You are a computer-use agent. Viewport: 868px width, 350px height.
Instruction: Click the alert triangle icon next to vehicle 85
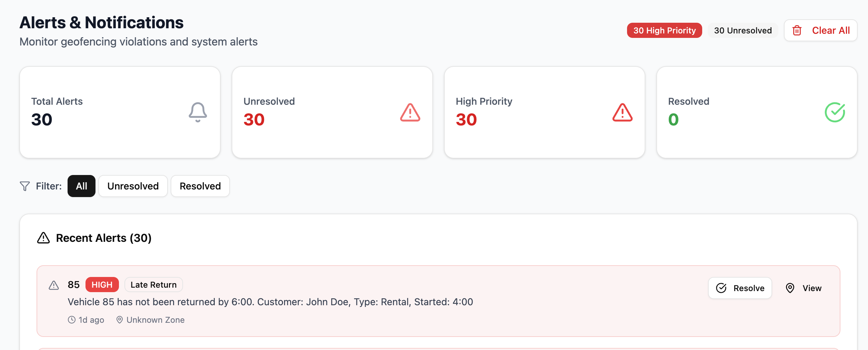[x=54, y=285]
